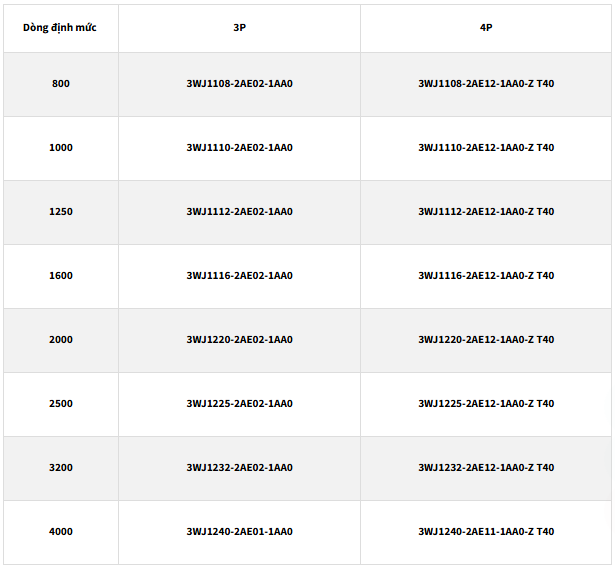Click the 800 rated current cell

click(61, 84)
